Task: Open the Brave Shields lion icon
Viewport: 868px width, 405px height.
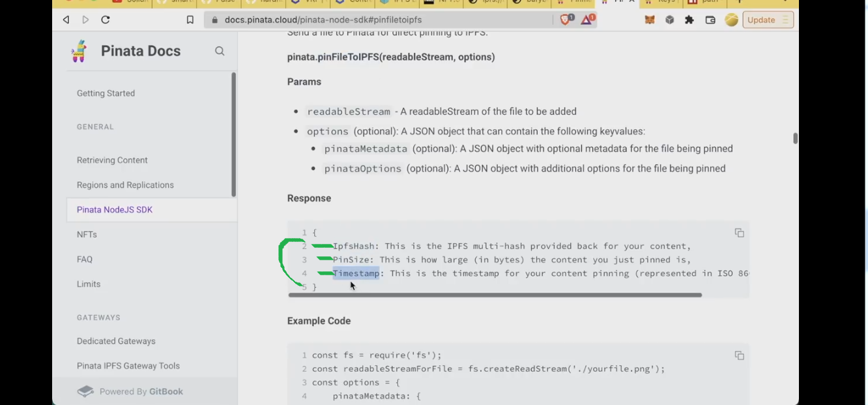Action: 566,20
